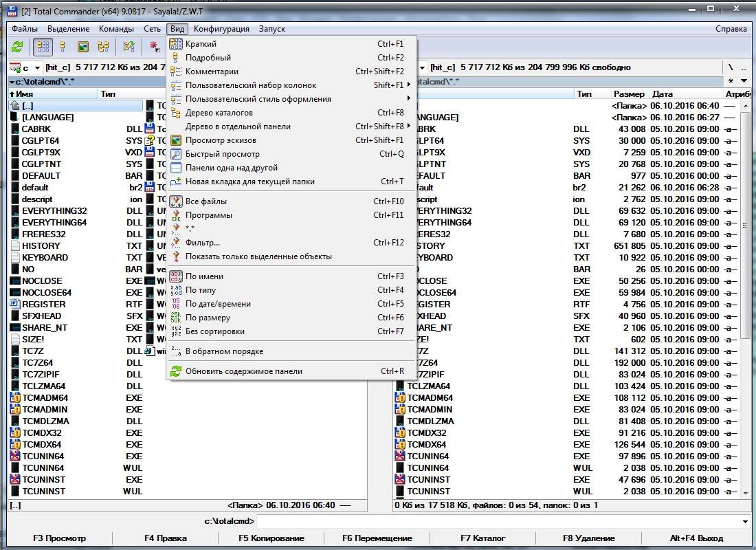Expand Пользовательский стиль оформления submenu
The image size is (756, 550).
pos(291,99)
